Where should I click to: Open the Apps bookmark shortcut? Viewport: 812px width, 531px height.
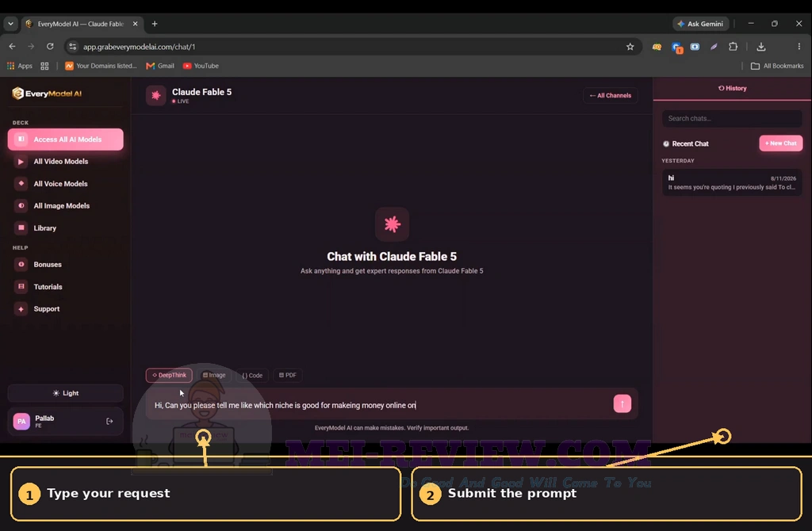point(20,66)
